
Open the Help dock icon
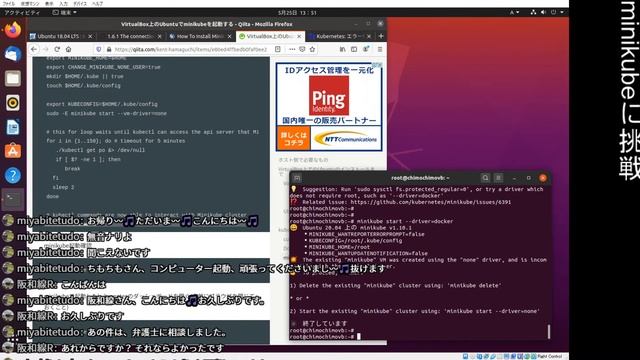click(x=13, y=176)
